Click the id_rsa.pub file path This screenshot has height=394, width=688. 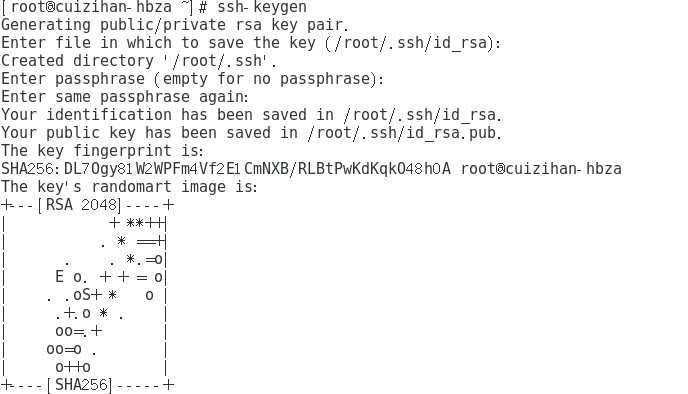402,133
